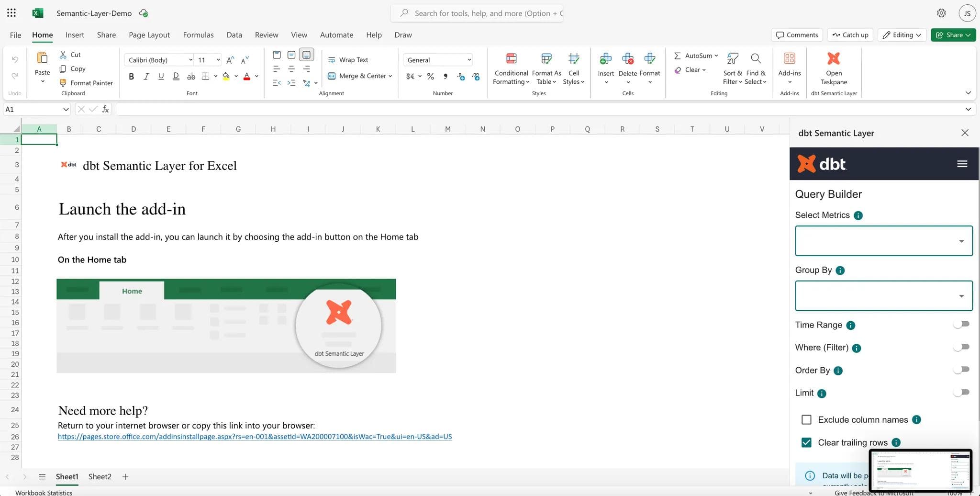
Task: Increase font size
Action: pos(230,60)
